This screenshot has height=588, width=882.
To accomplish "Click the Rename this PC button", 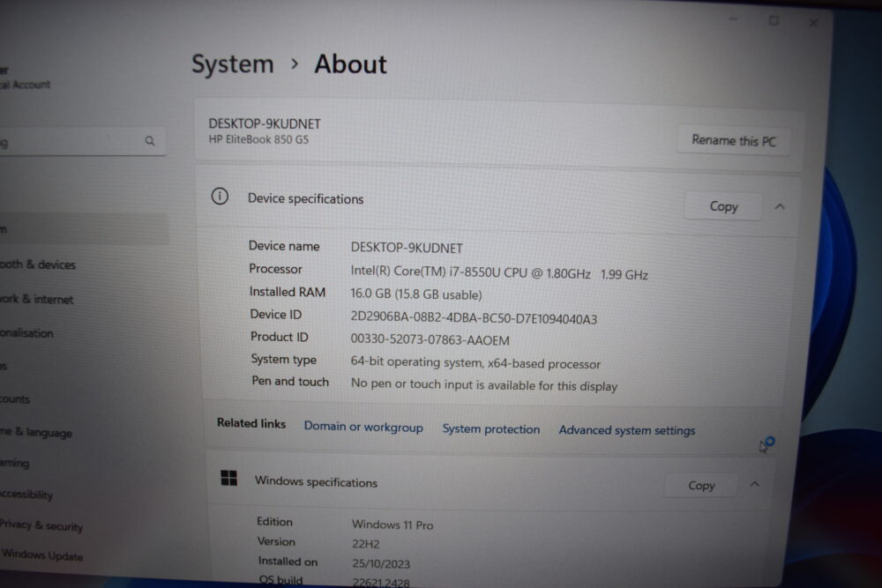I will 734,140.
